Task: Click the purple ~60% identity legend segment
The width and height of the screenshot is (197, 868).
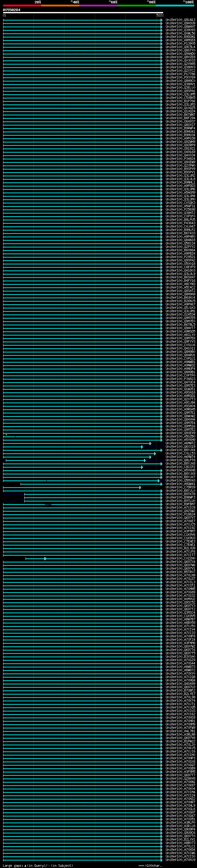Action: [x=99, y=6]
